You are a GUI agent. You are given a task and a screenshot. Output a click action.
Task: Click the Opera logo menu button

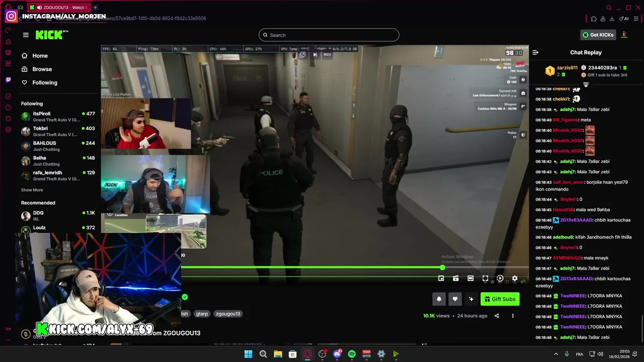pos(8,7)
